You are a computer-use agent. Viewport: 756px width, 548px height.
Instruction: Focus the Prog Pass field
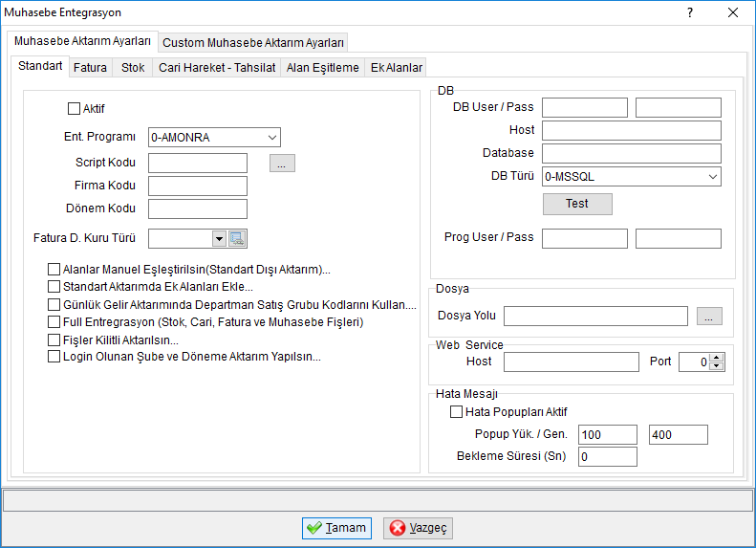pos(679,239)
